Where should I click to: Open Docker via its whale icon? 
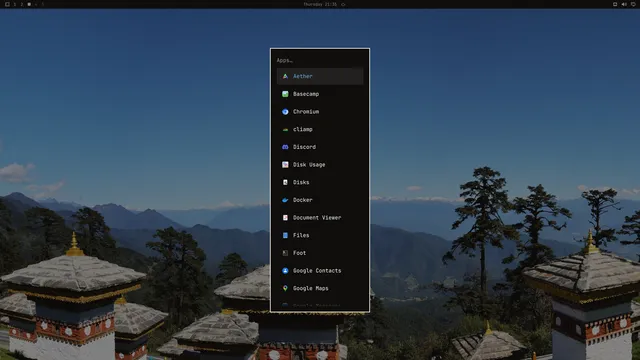tap(285, 200)
